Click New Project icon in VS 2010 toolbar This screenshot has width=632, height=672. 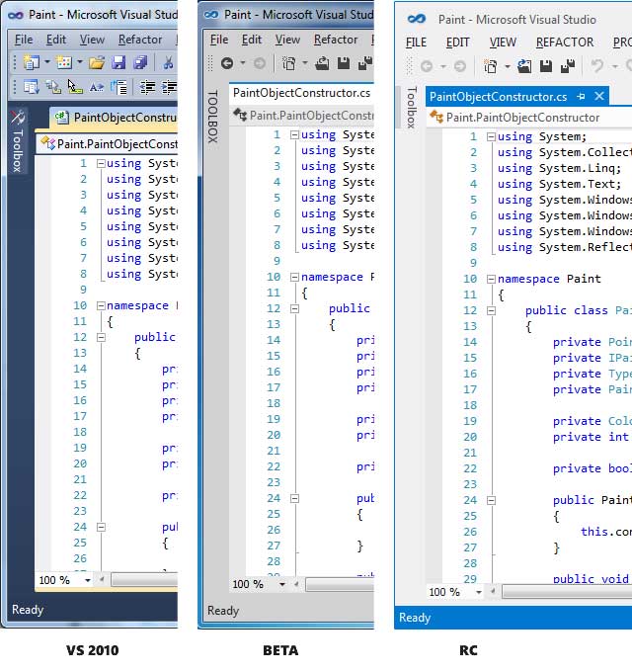[x=32, y=63]
